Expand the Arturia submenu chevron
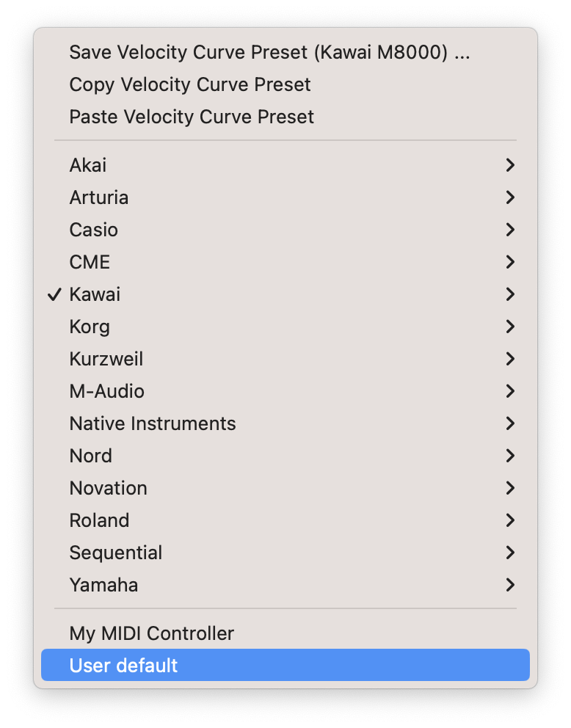The width and height of the screenshot is (571, 728). (x=510, y=197)
